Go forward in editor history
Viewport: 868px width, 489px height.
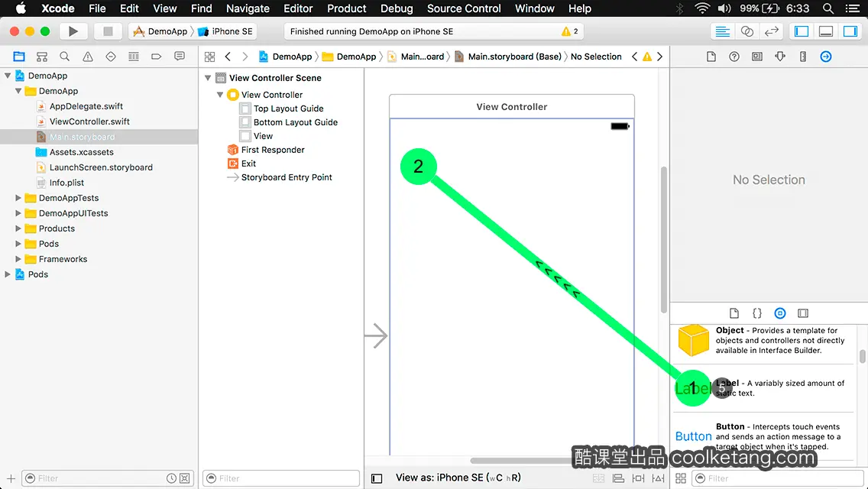245,57
